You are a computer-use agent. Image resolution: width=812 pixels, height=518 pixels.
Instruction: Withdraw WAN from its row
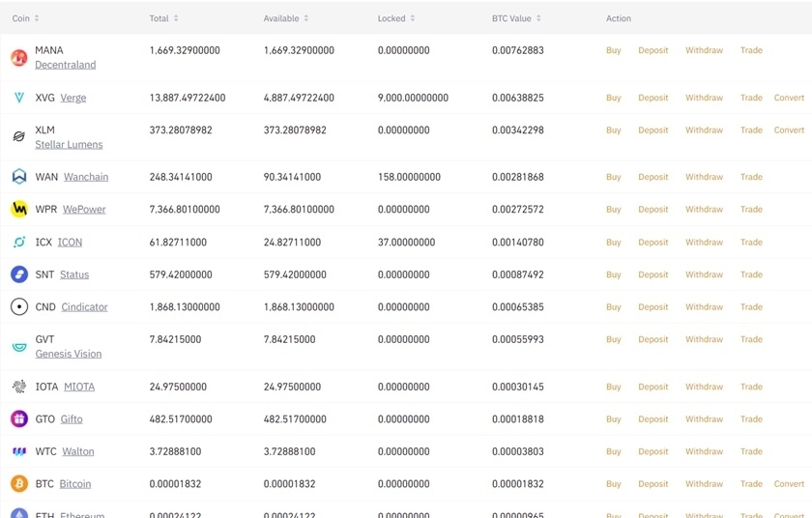click(704, 177)
